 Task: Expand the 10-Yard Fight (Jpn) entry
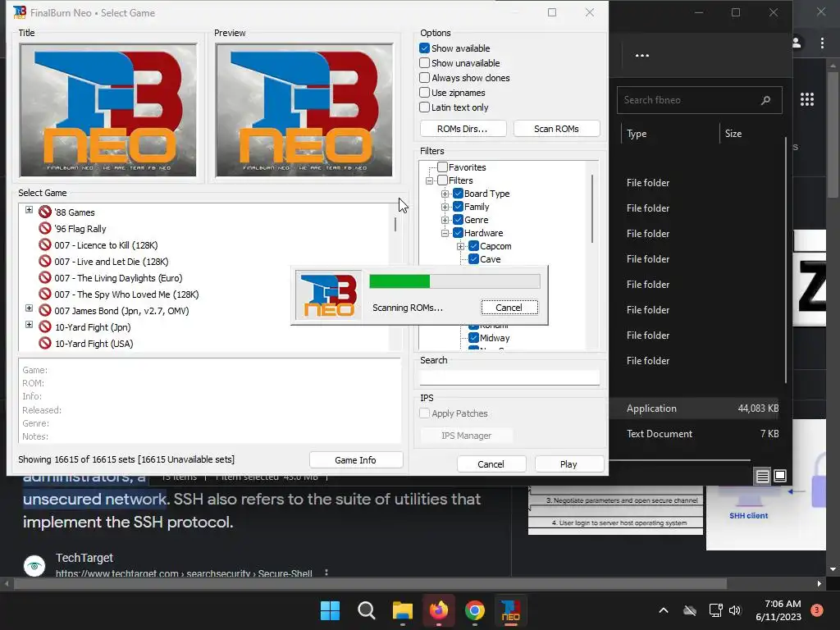click(x=29, y=324)
